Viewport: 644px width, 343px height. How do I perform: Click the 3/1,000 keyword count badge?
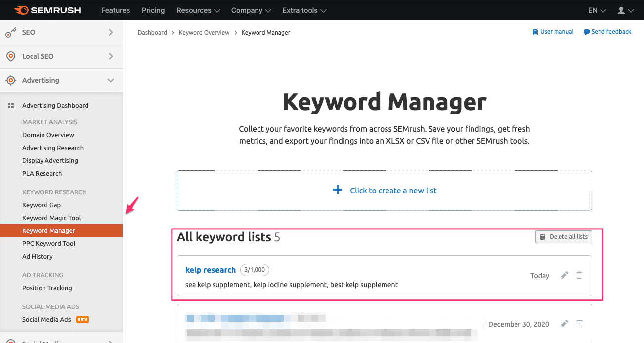[255, 270]
